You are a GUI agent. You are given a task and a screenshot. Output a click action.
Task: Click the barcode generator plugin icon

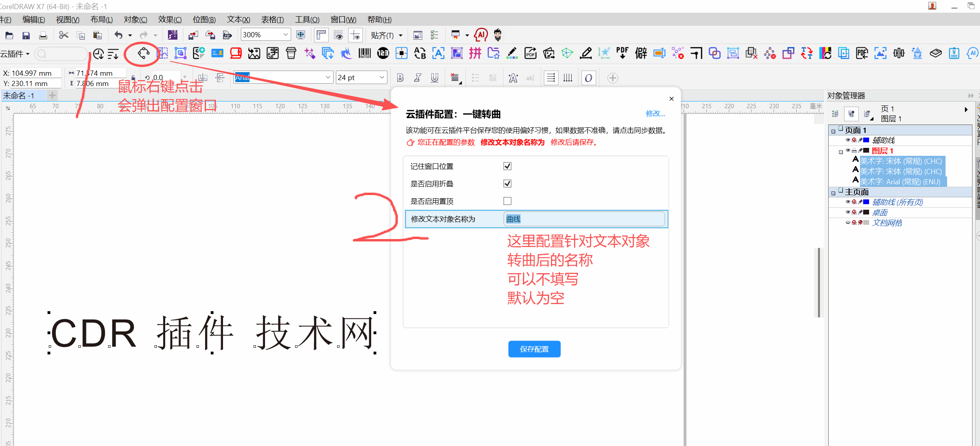(364, 53)
